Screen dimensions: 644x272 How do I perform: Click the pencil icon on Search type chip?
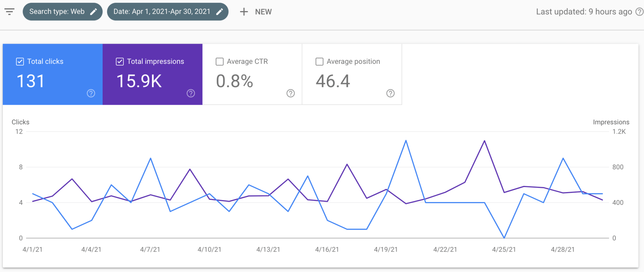[94, 12]
